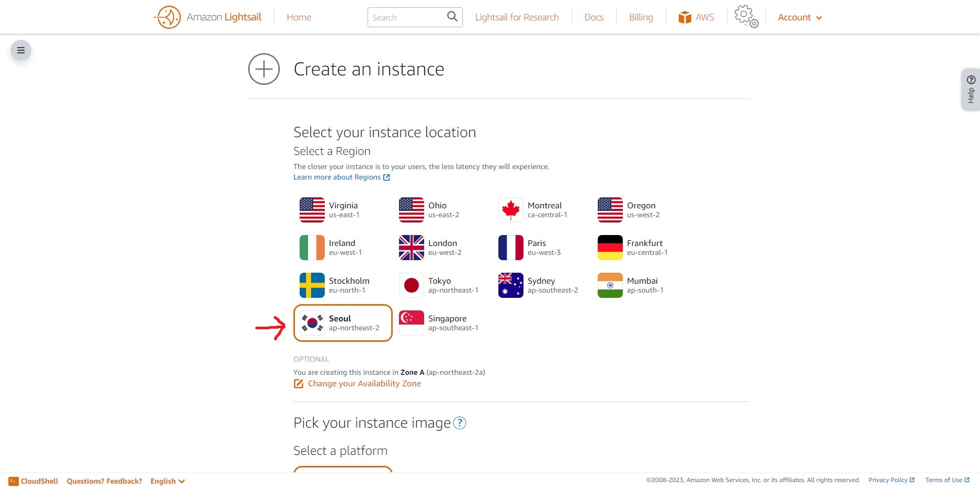Open the Privacy Policy link

pyautogui.click(x=892, y=480)
